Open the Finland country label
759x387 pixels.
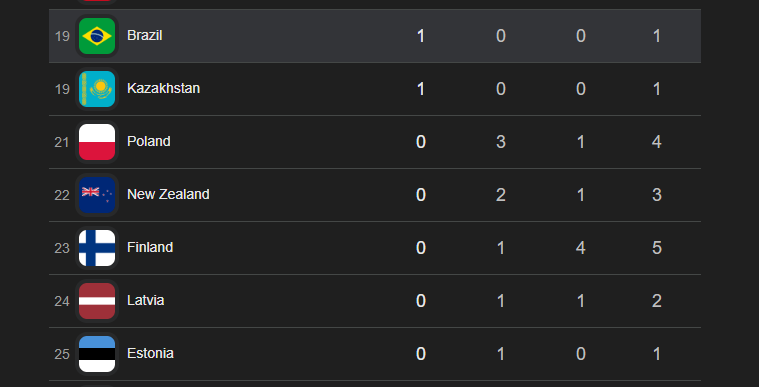(150, 247)
